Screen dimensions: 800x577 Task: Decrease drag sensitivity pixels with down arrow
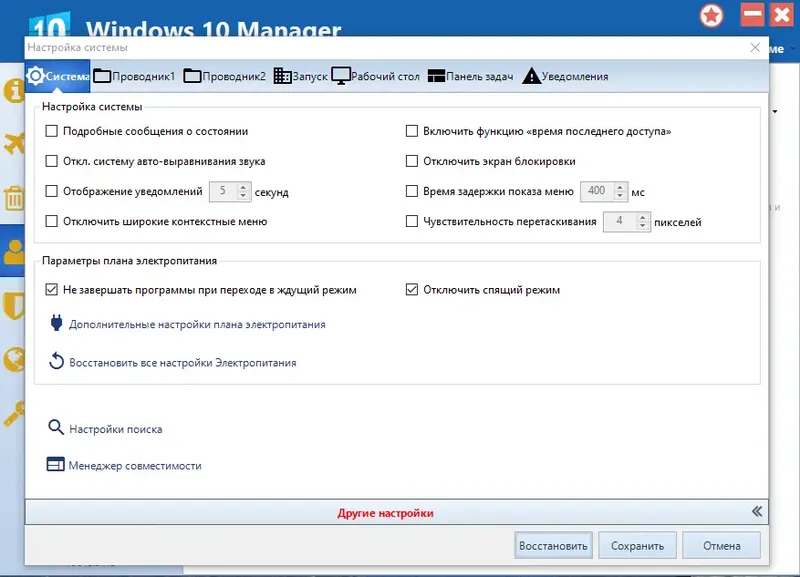(643, 225)
